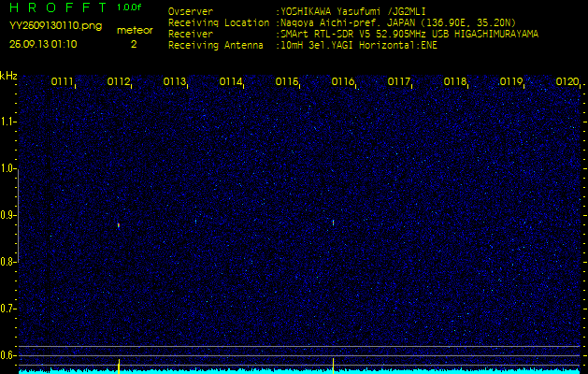Click the 26.09.13 01:10 timestamp
This screenshot has width=588, height=374.
(x=43, y=44)
